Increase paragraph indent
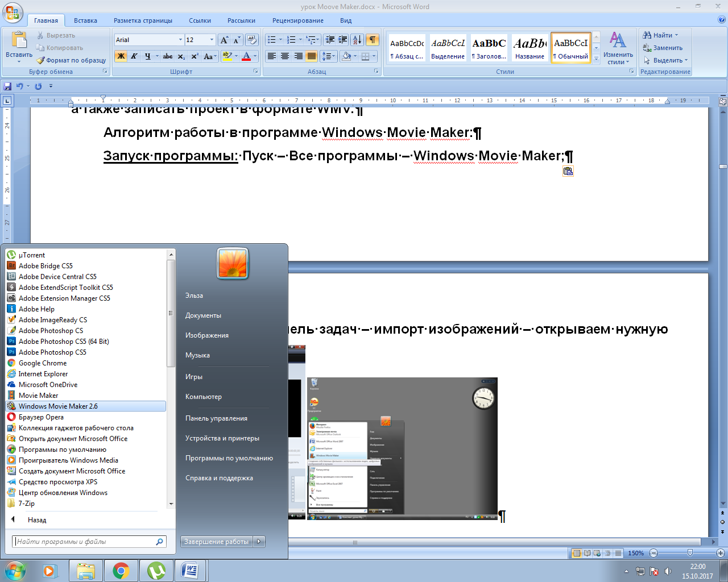The width and height of the screenshot is (728, 582). 343,40
